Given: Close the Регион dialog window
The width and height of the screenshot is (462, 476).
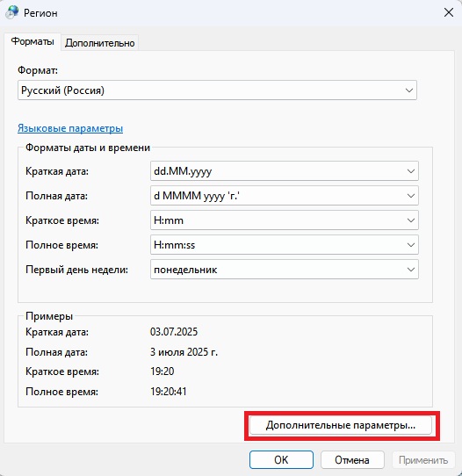Looking at the screenshot, I should tap(449, 12).
